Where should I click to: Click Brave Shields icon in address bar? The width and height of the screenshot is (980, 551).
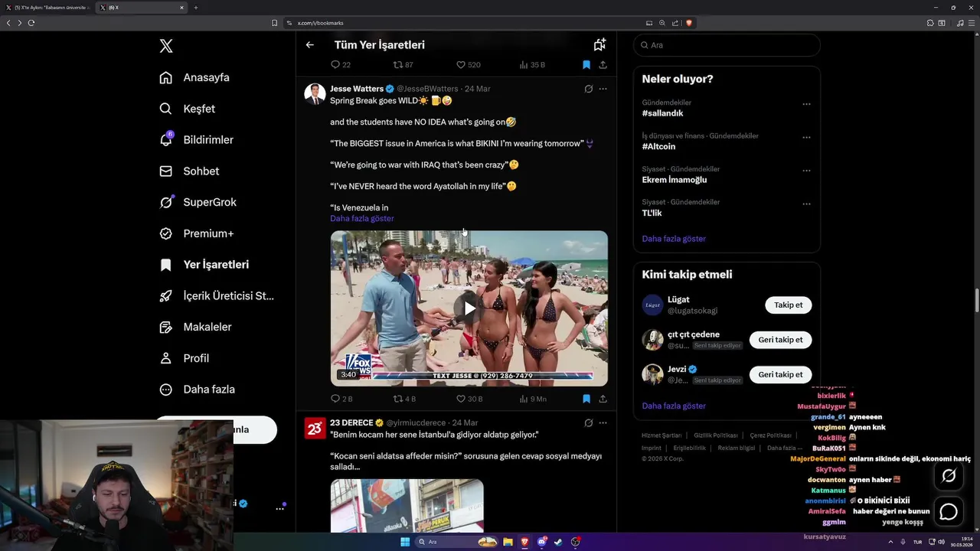(x=689, y=23)
